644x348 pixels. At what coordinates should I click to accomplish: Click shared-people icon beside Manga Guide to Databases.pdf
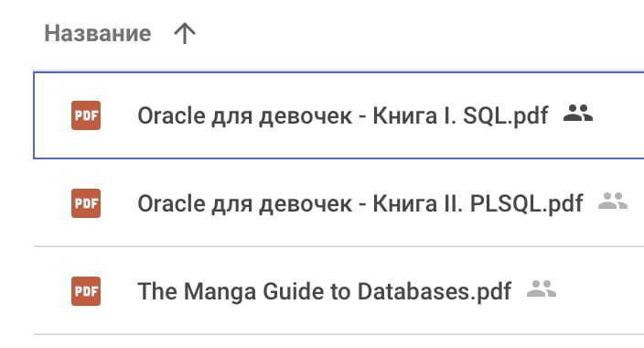click(x=542, y=288)
